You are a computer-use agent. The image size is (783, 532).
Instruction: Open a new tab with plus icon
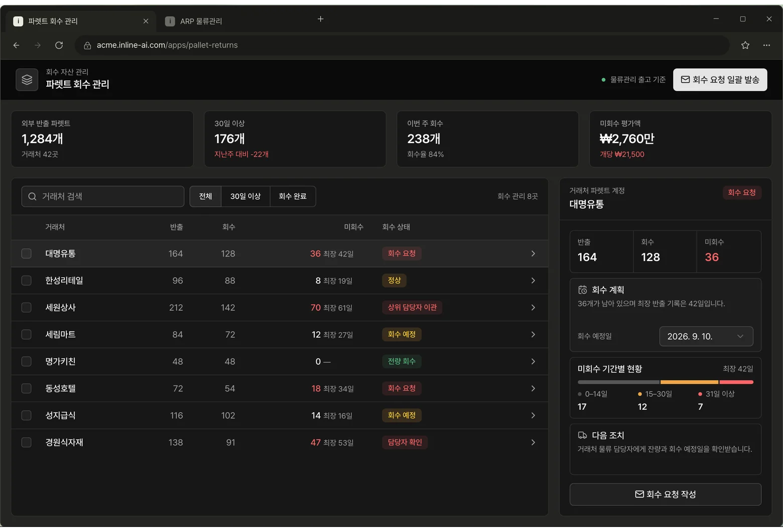point(320,19)
